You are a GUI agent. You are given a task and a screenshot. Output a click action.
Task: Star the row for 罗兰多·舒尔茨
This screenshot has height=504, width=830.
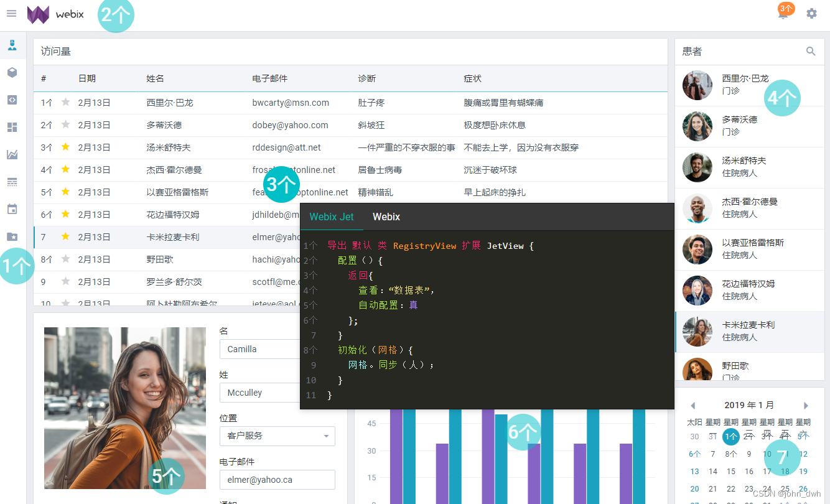65,282
